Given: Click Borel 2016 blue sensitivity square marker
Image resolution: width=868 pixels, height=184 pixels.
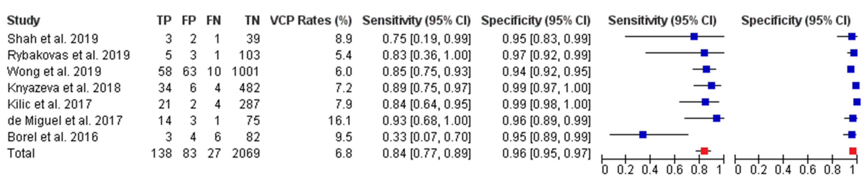Looking at the screenshot, I should click(643, 135).
